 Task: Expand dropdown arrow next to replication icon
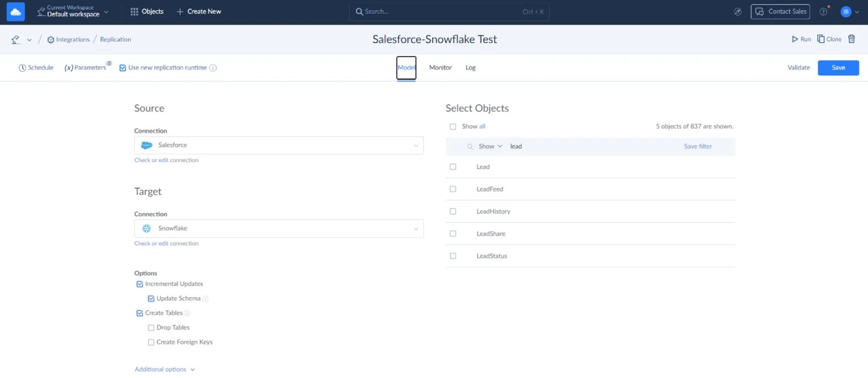[x=29, y=40]
